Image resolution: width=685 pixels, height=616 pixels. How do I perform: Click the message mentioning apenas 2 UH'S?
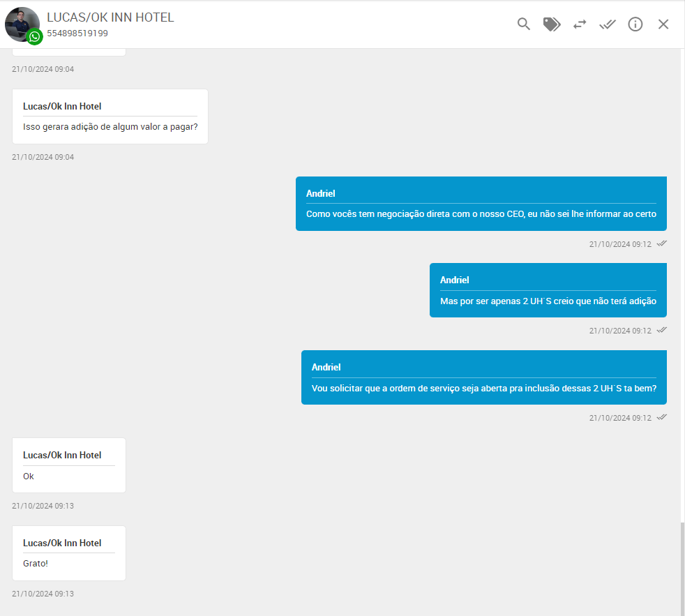point(548,301)
